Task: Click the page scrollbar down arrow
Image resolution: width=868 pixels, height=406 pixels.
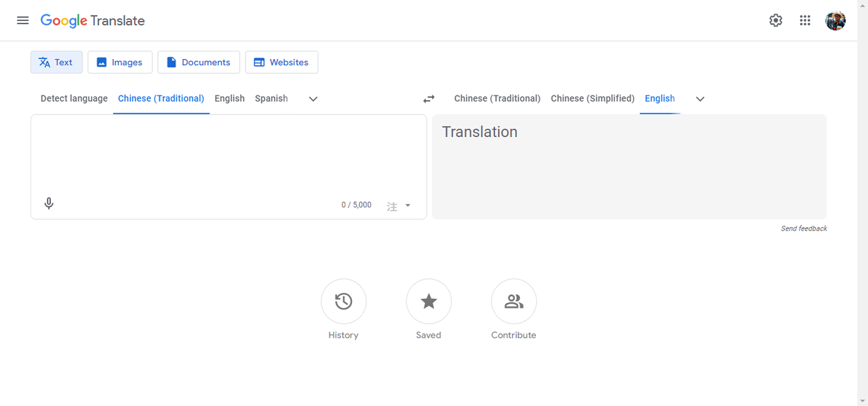Action: (x=863, y=401)
